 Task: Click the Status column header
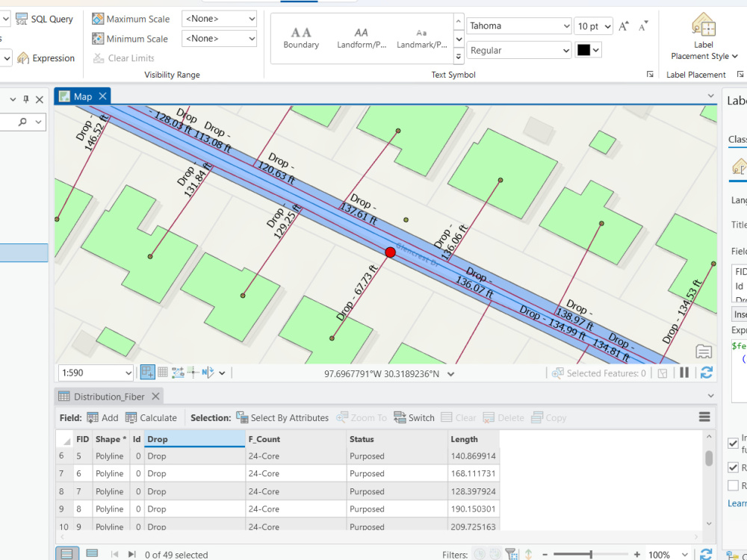[x=397, y=439]
